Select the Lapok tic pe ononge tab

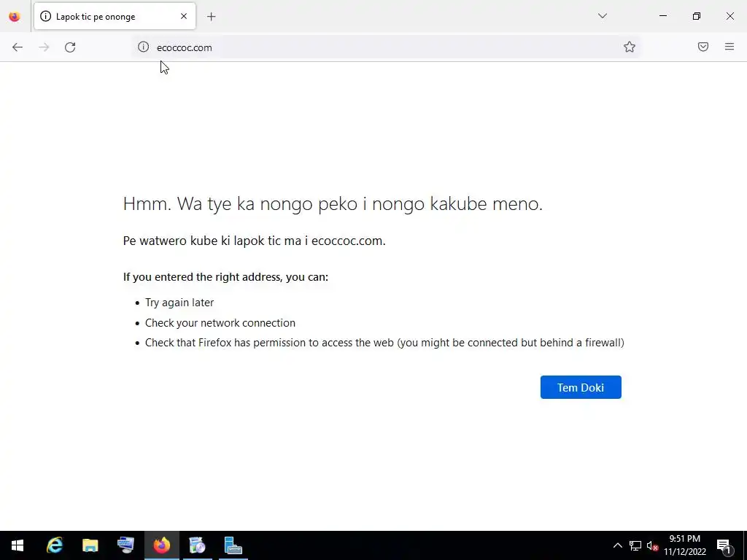click(x=115, y=16)
